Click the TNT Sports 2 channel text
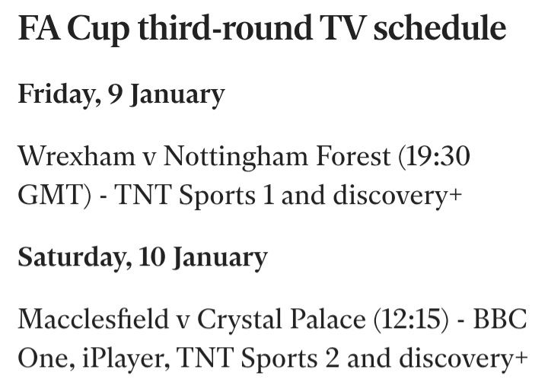This screenshot has width=548, height=392. [257, 359]
